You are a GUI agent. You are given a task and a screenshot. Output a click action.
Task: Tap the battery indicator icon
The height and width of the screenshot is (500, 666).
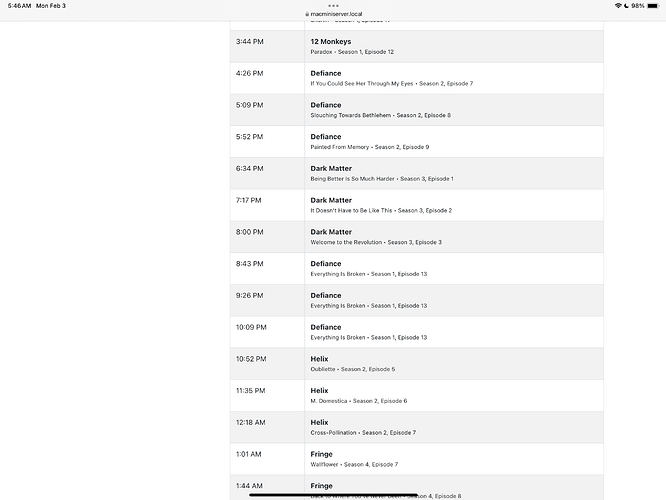click(x=654, y=6)
